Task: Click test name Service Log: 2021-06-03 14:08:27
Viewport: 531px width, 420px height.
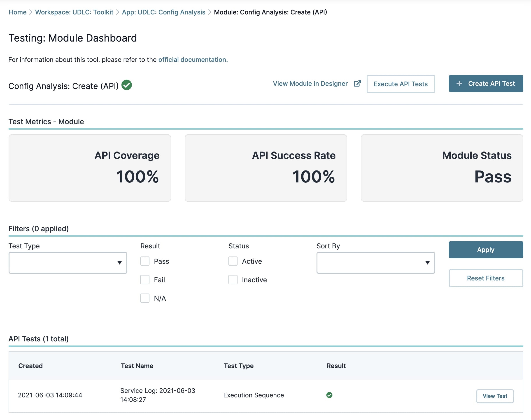Action: tap(158, 395)
